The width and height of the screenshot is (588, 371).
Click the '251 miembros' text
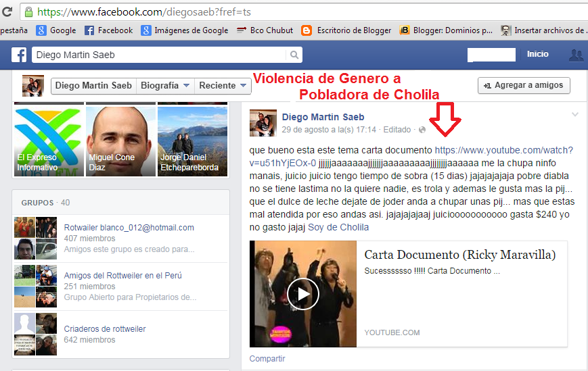pos(89,287)
